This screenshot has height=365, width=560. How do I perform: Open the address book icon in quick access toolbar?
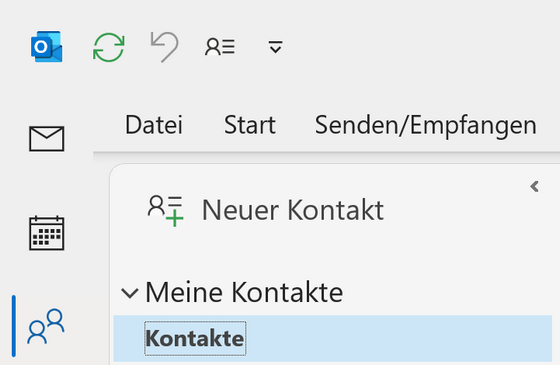(x=220, y=47)
